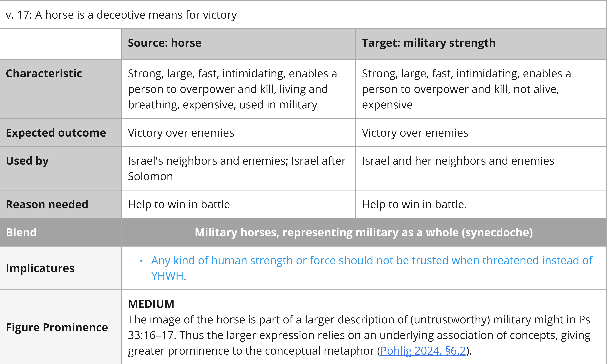Click 'Israel and her neighbors and enemies' cell
This screenshot has height=364, width=607.
[481, 168]
